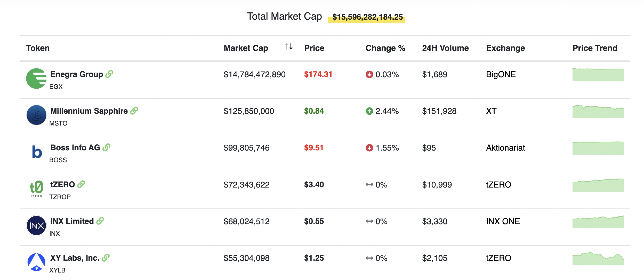Click the Boss Info AG 'b' logo
Screen dimensions: 644x280
click(x=37, y=152)
